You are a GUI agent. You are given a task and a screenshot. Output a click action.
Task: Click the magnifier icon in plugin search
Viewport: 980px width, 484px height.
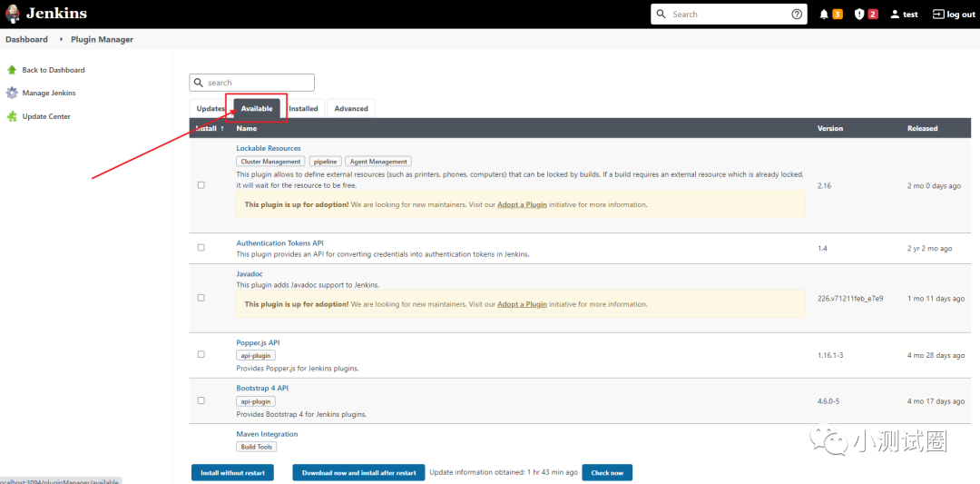199,83
